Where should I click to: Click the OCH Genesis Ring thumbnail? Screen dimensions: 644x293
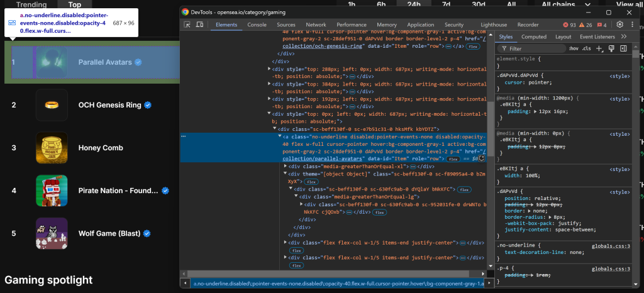(x=52, y=105)
